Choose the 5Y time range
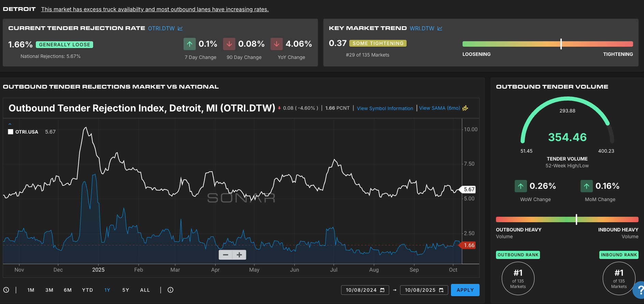The height and width of the screenshot is (304, 644). pos(126,290)
